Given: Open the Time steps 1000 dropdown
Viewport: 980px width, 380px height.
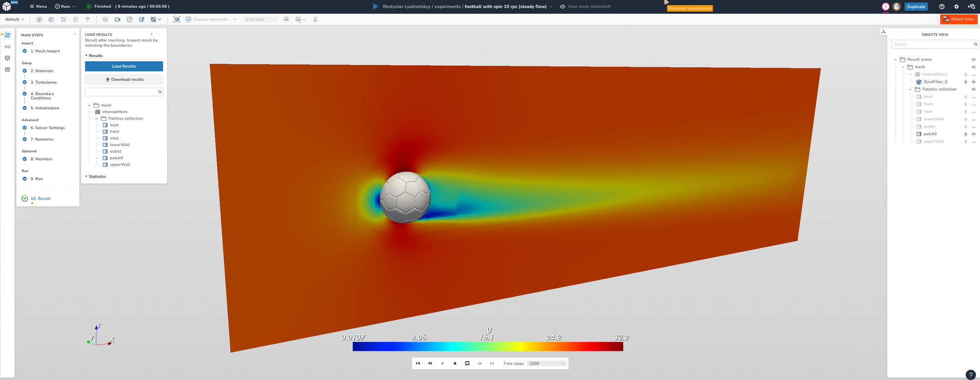Looking at the screenshot, I should coord(547,363).
